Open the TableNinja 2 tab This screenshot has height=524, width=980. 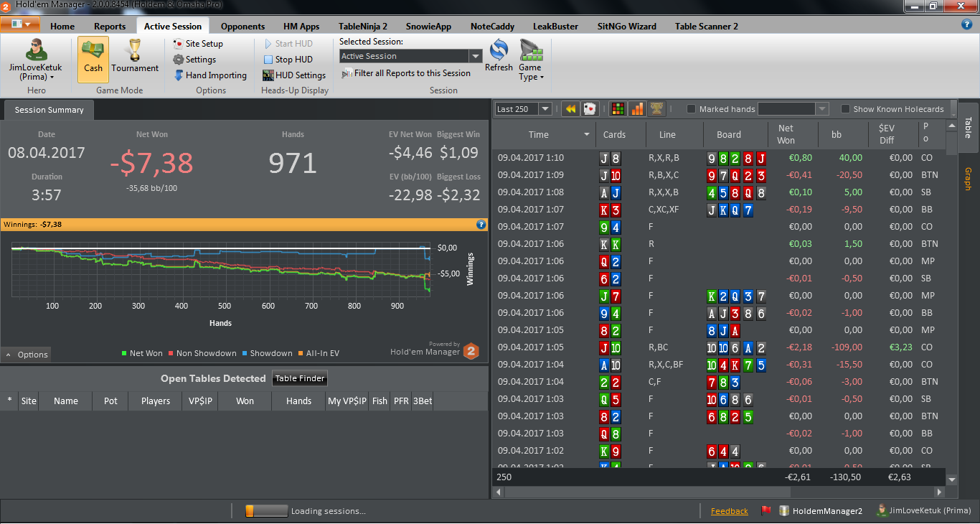[363, 26]
